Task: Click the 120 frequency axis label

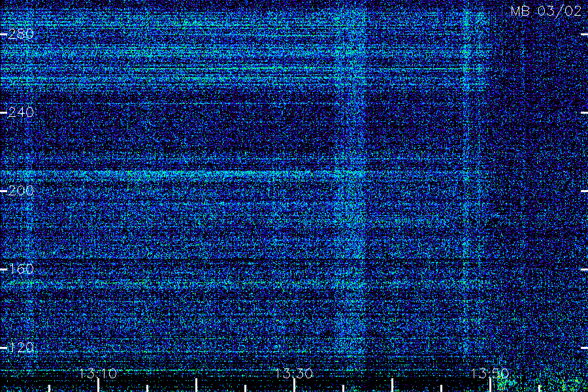Action: (21, 348)
